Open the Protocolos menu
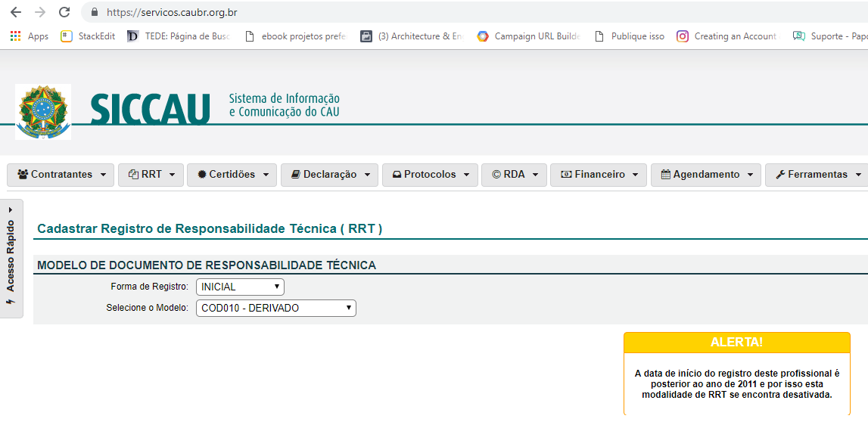 click(430, 175)
